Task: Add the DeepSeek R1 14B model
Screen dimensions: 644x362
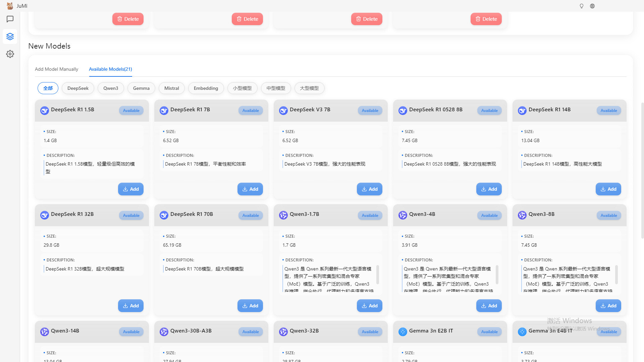Action: [x=608, y=189]
